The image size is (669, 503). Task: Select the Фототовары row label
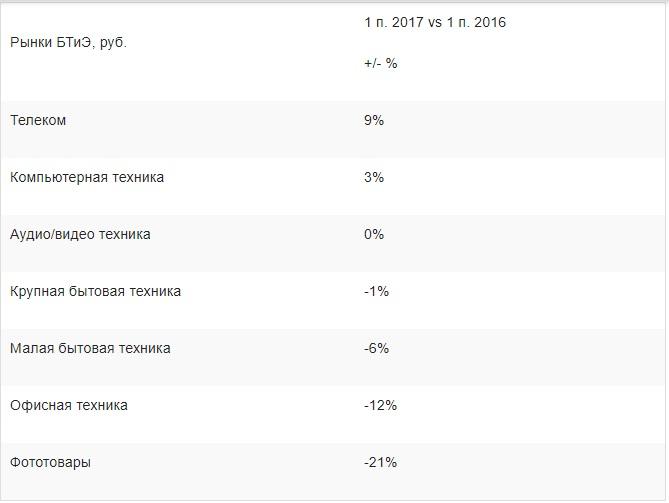[50, 463]
